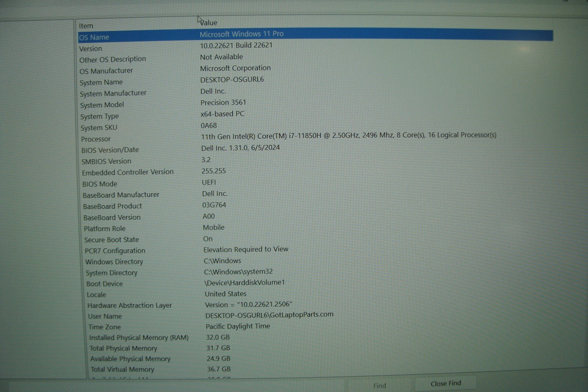Select the System Name row
Image resolution: width=588 pixels, height=392 pixels.
coord(101,82)
